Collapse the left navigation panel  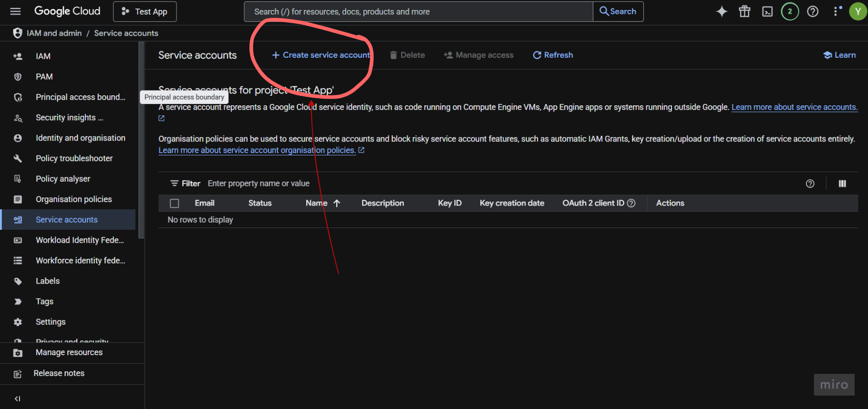pos(18,399)
